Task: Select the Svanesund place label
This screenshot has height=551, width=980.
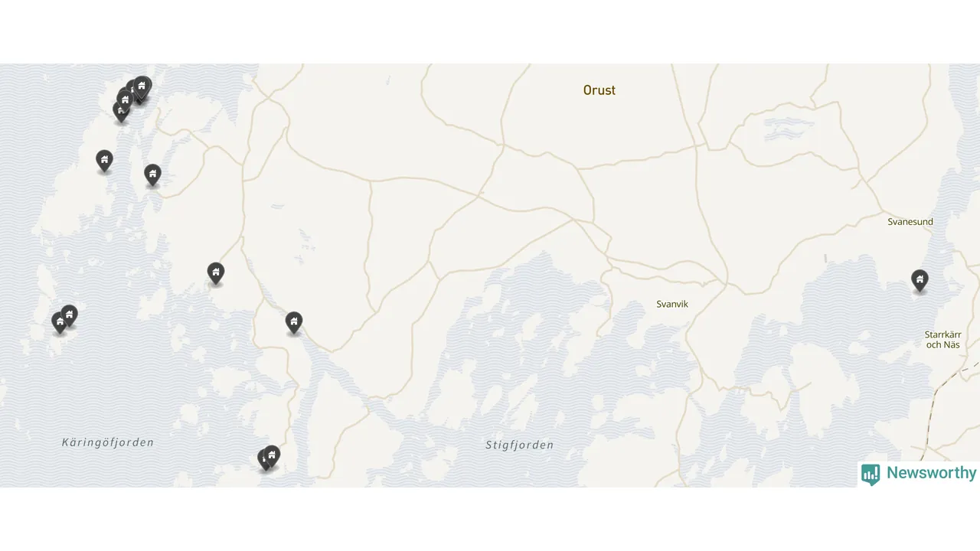Action: (910, 222)
